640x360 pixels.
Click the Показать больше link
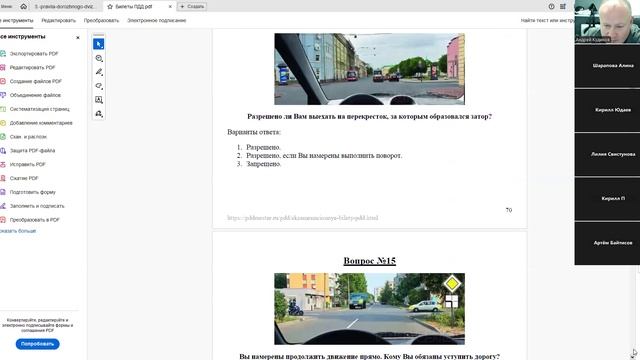pyautogui.click(x=18, y=231)
